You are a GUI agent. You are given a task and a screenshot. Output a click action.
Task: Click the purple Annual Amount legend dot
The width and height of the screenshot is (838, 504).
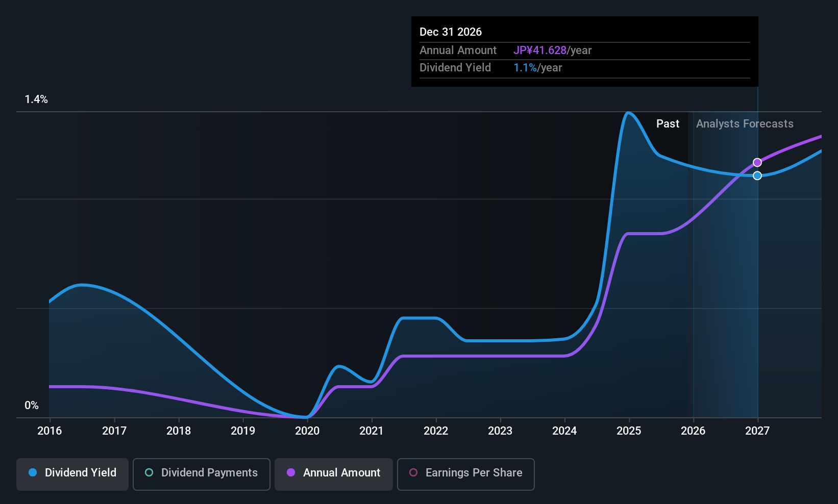point(291,472)
